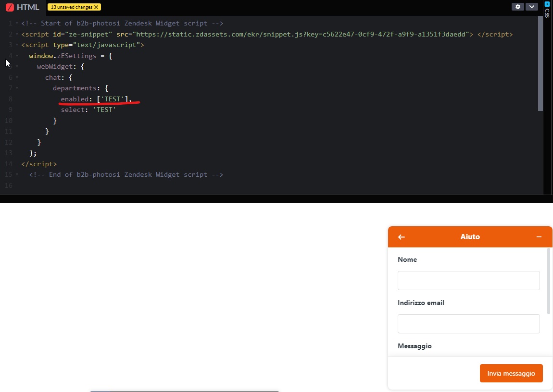Fold the comment on line 1

coord(17,24)
